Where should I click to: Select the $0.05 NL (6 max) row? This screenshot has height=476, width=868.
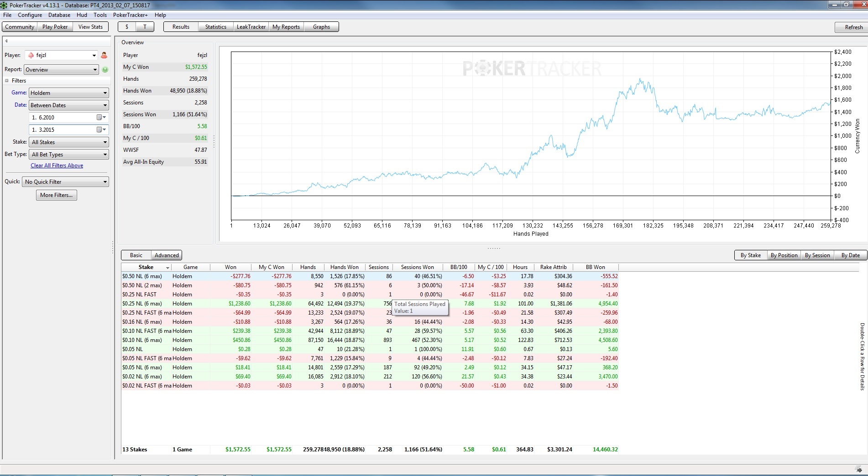coord(370,367)
